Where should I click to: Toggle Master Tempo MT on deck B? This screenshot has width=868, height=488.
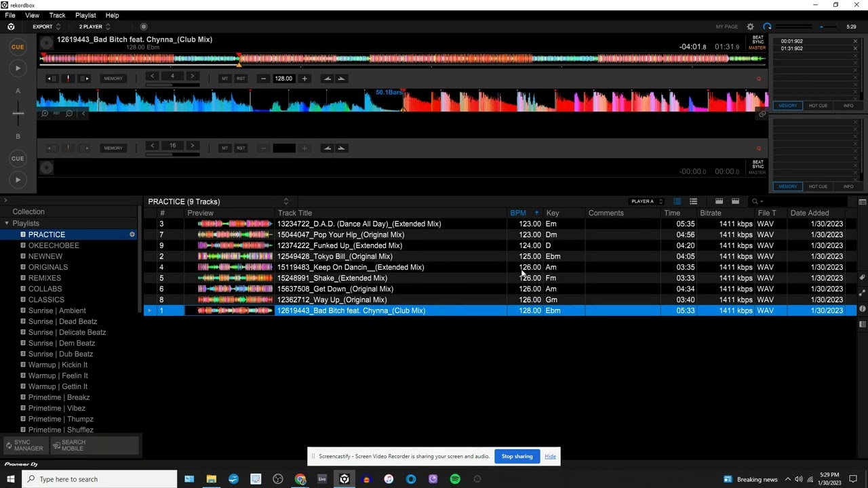coord(224,148)
